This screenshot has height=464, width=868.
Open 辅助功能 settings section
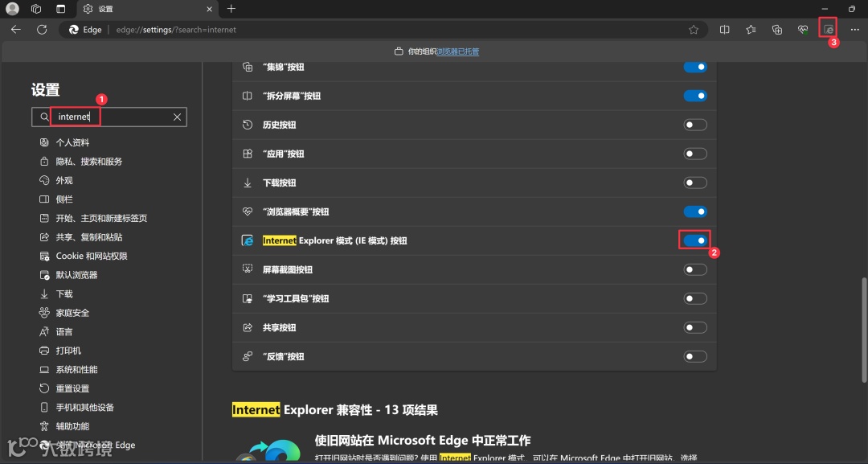point(72,425)
